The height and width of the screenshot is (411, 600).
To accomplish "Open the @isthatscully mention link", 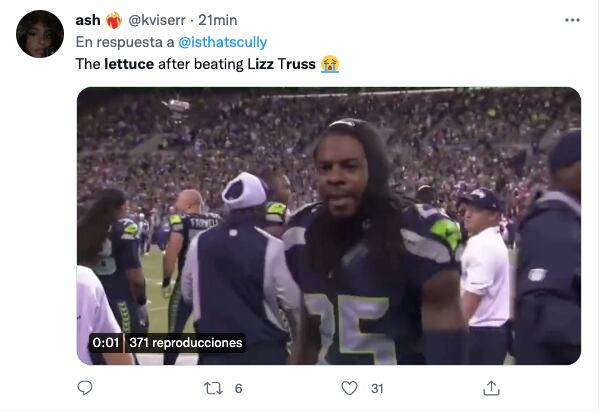I will [x=222, y=42].
